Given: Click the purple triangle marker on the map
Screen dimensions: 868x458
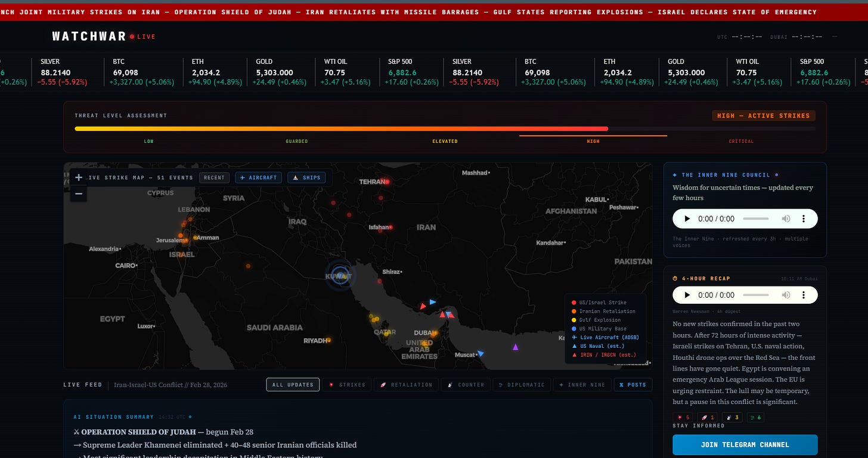Looking at the screenshot, I should coord(516,347).
